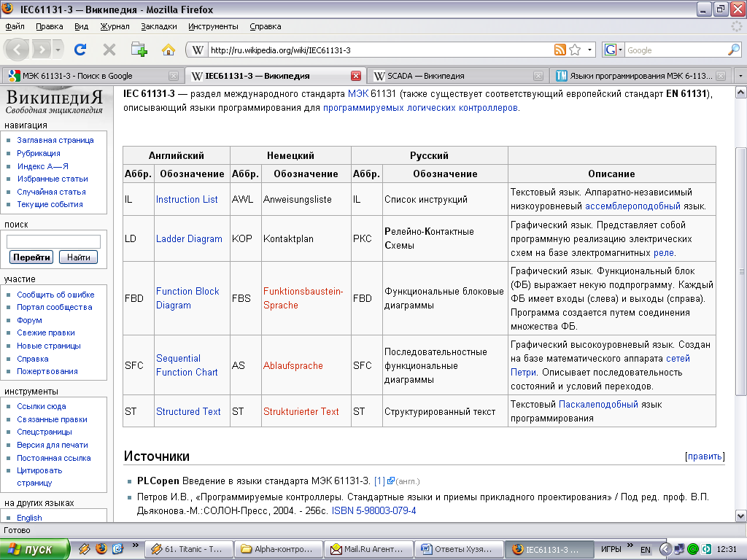This screenshot has height=560, width=747.
Task: Click the page scrollbar down arrow
Action: [x=741, y=516]
